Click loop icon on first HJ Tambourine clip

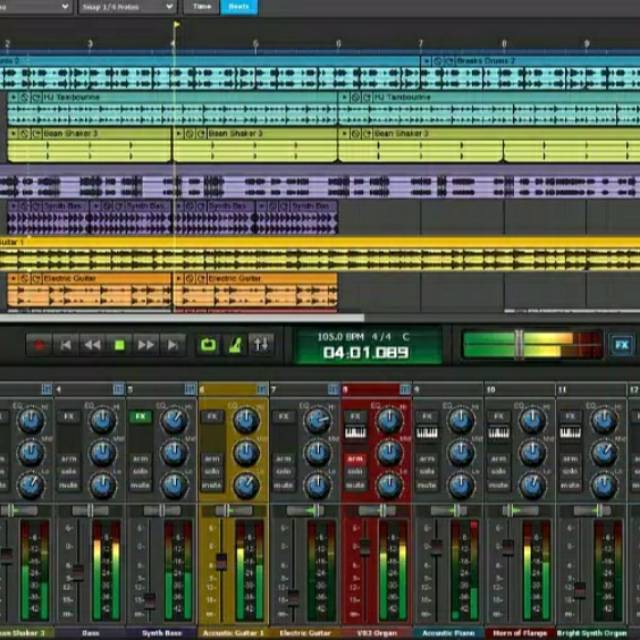[x=37, y=97]
